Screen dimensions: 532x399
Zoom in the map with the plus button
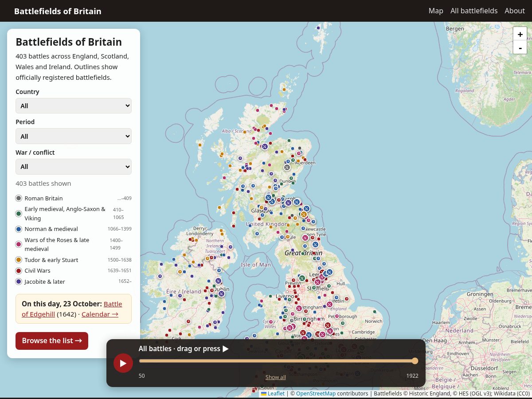pyautogui.click(x=520, y=34)
